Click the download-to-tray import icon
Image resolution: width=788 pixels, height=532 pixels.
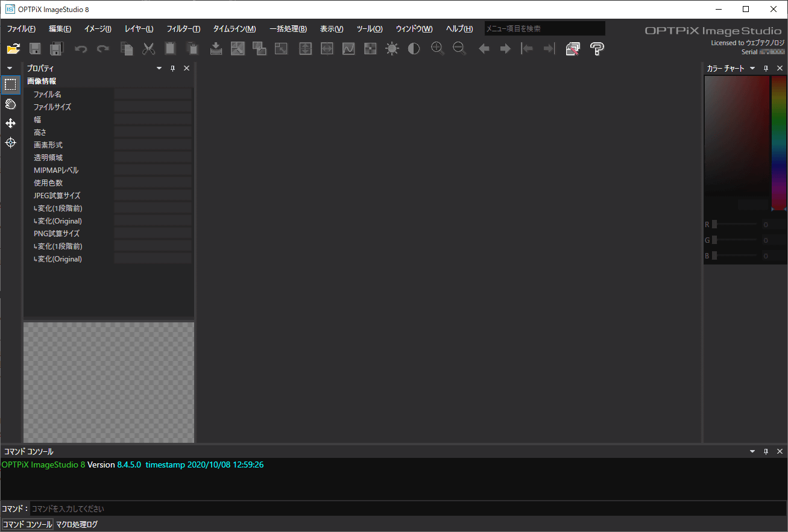click(x=216, y=49)
